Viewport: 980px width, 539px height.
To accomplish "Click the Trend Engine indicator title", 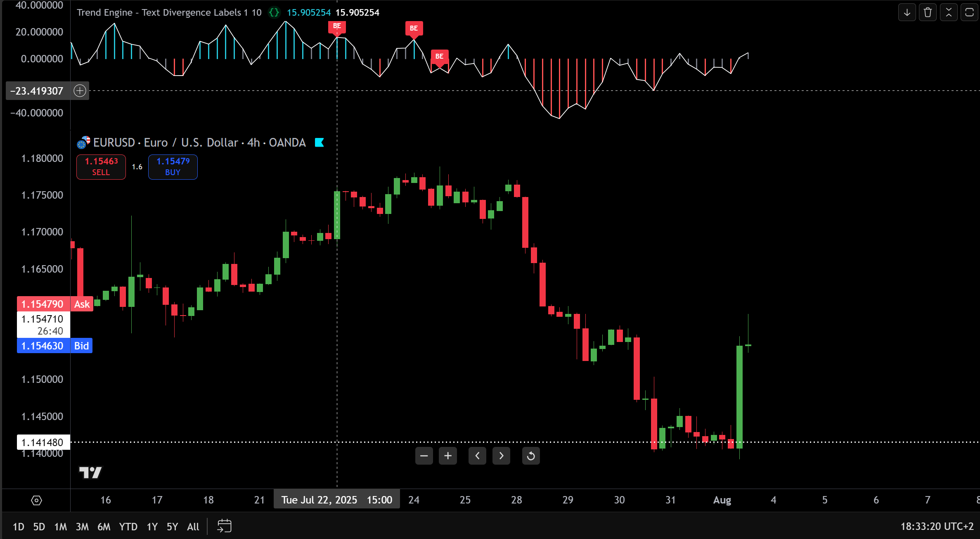I will point(169,12).
